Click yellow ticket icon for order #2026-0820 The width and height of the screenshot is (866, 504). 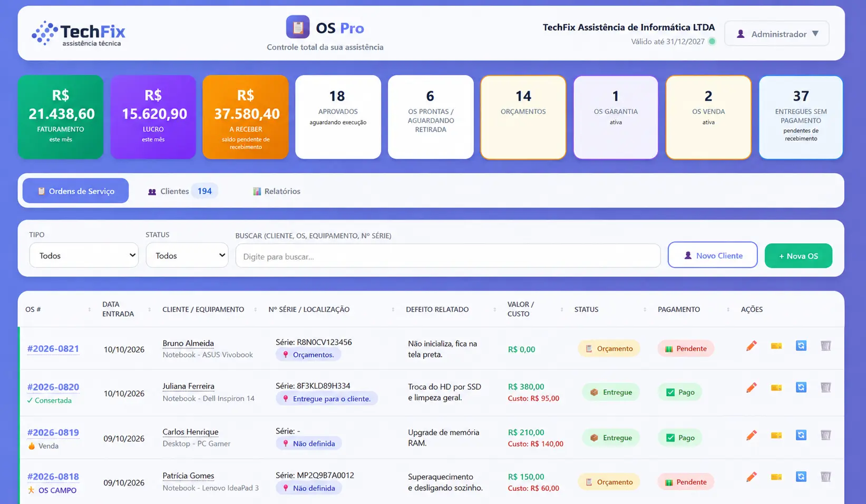(776, 388)
